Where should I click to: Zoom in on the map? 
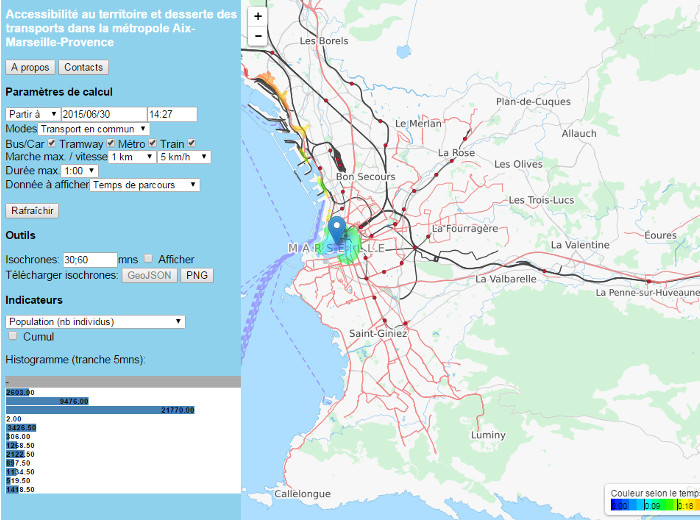coord(258,17)
